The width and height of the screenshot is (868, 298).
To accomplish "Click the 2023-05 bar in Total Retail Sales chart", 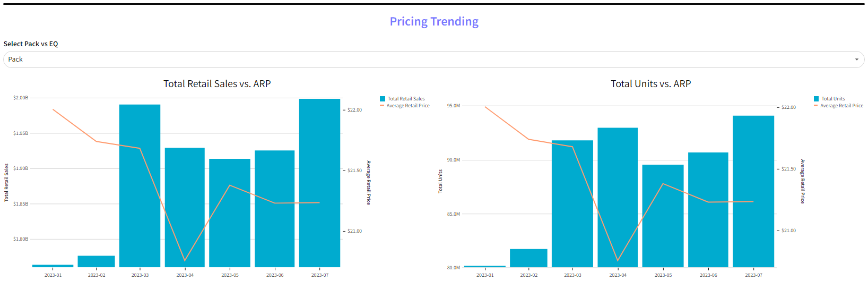I will coord(229,212).
